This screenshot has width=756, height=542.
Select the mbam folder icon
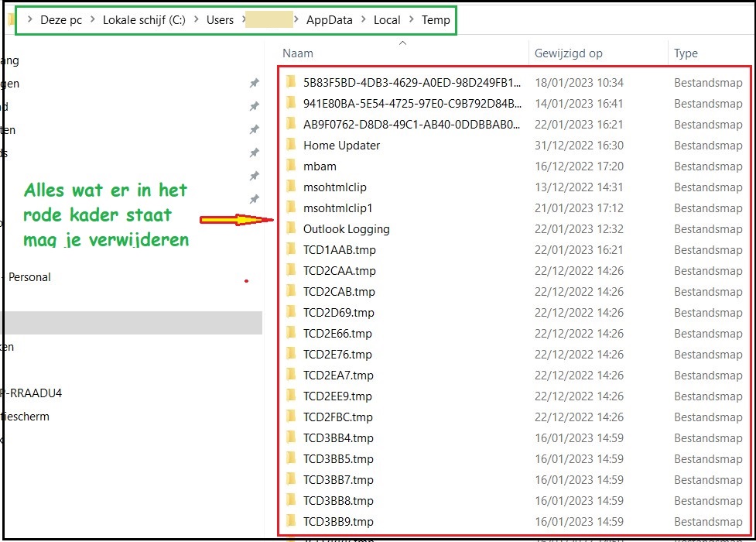point(291,166)
